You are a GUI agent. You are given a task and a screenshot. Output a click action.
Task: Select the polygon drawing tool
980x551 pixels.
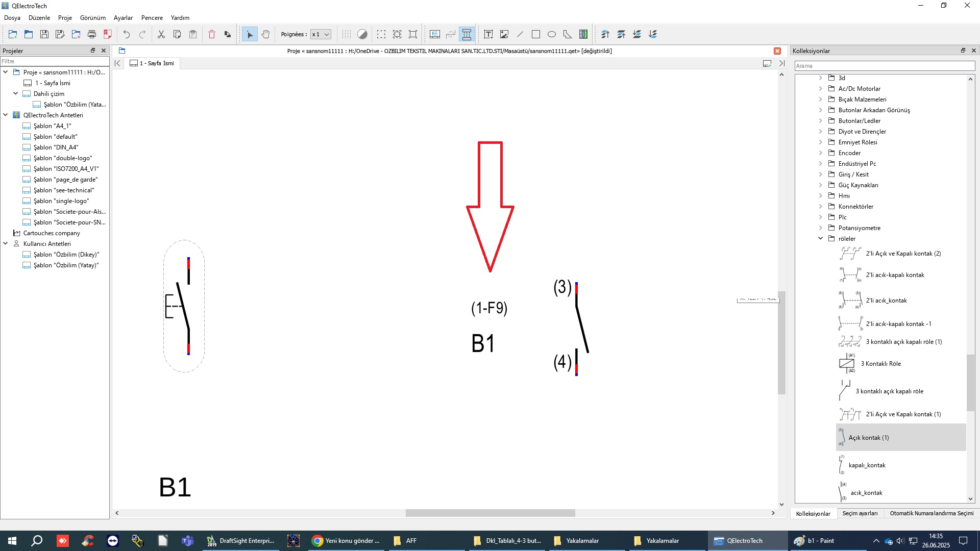tap(568, 34)
